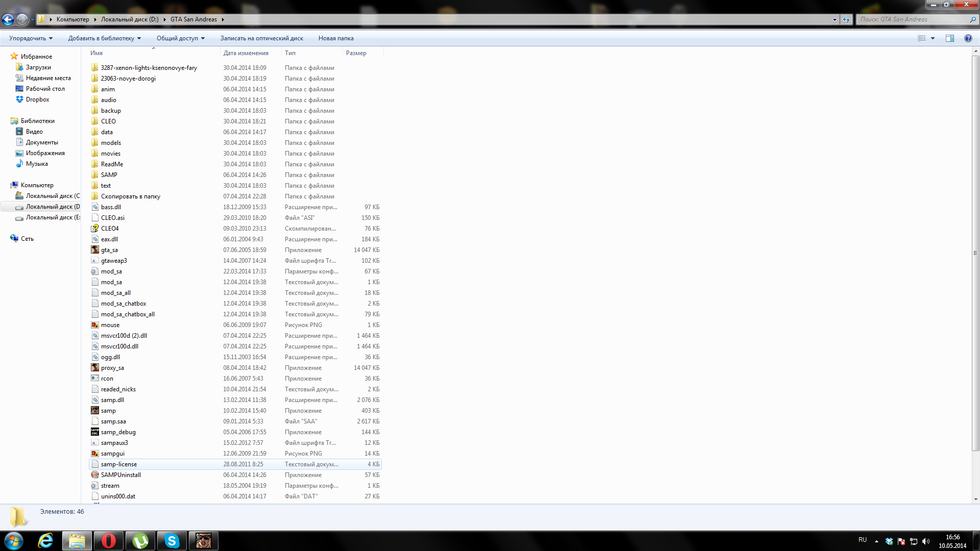Screen dimensions: 980x551
Task: Click the volume icon in system tray
Action: tap(926, 541)
